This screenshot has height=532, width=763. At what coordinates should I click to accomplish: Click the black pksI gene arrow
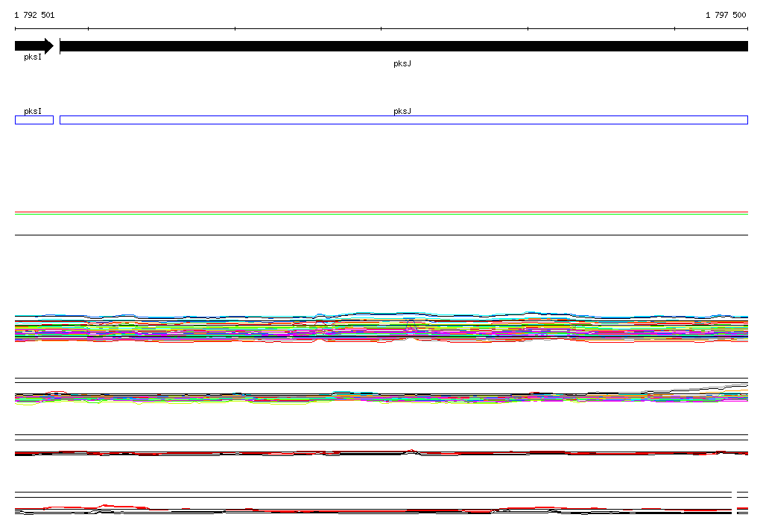34,46
